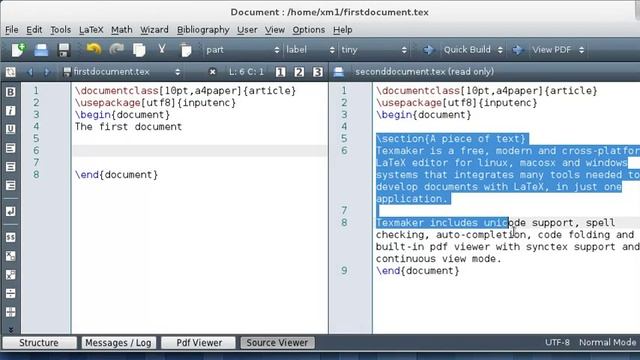The image size is (640, 360).
Task: Jump to bookmark 2
Action: 299,72
